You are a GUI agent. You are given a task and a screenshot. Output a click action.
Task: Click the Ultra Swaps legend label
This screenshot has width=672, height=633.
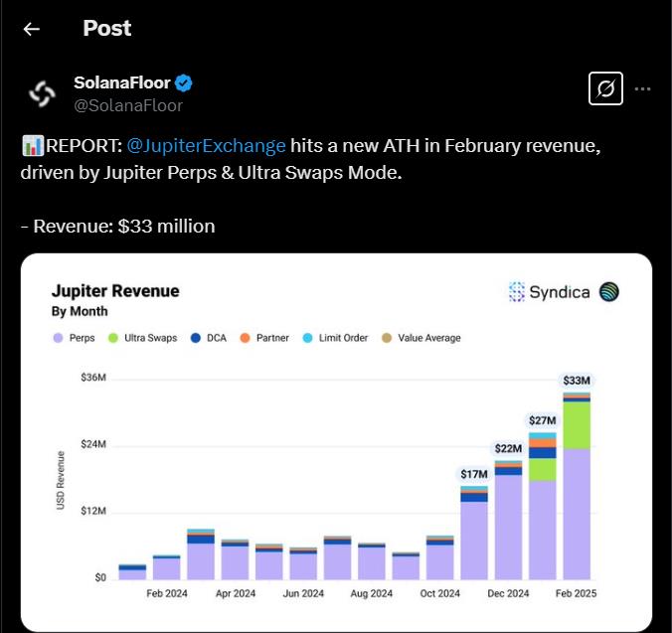pyautogui.click(x=150, y=338)
